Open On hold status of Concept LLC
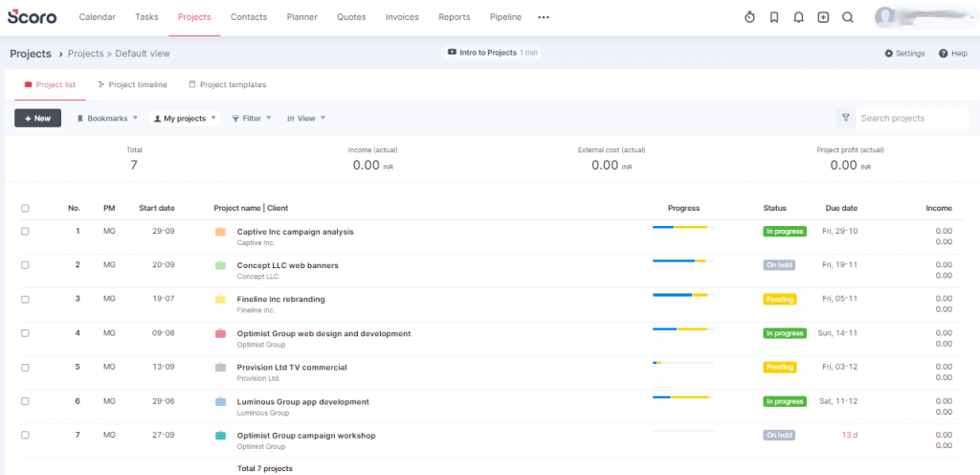This screenshot has height=475, width=980. [x=779, y=265]
